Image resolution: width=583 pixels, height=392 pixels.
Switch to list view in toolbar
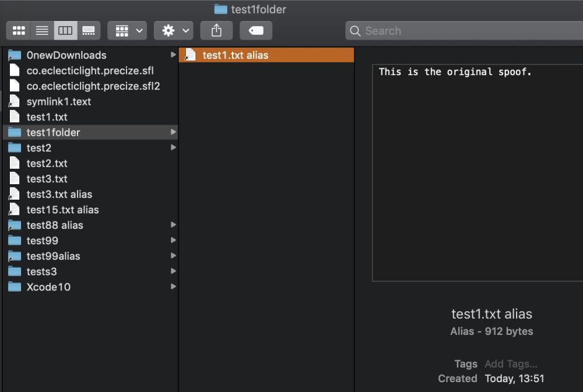(42, 30)
